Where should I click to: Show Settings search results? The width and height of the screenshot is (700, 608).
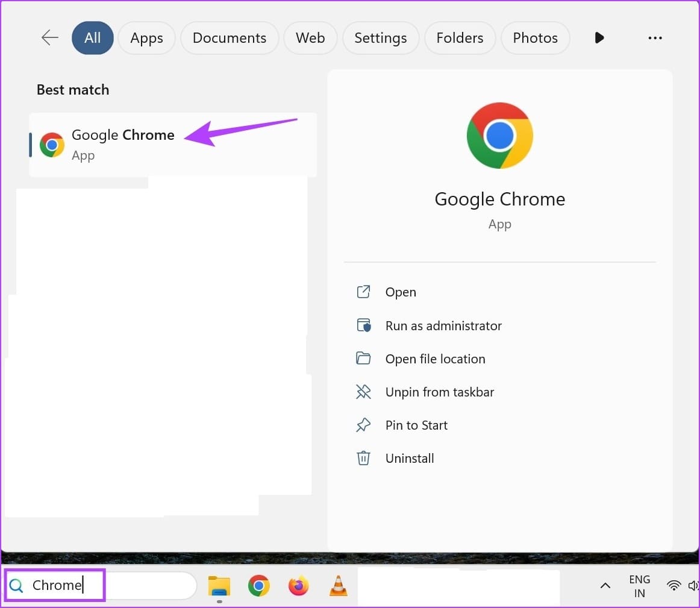380,38
